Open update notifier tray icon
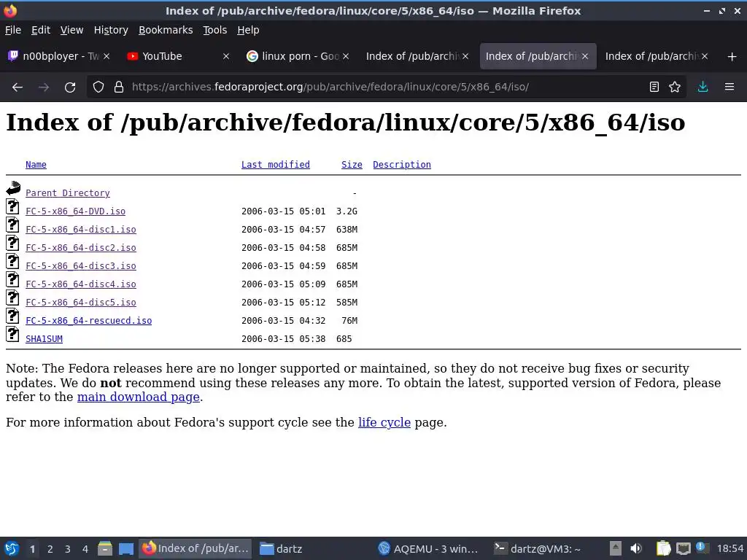Screen dimensions: 747x560 click(702, 548)
